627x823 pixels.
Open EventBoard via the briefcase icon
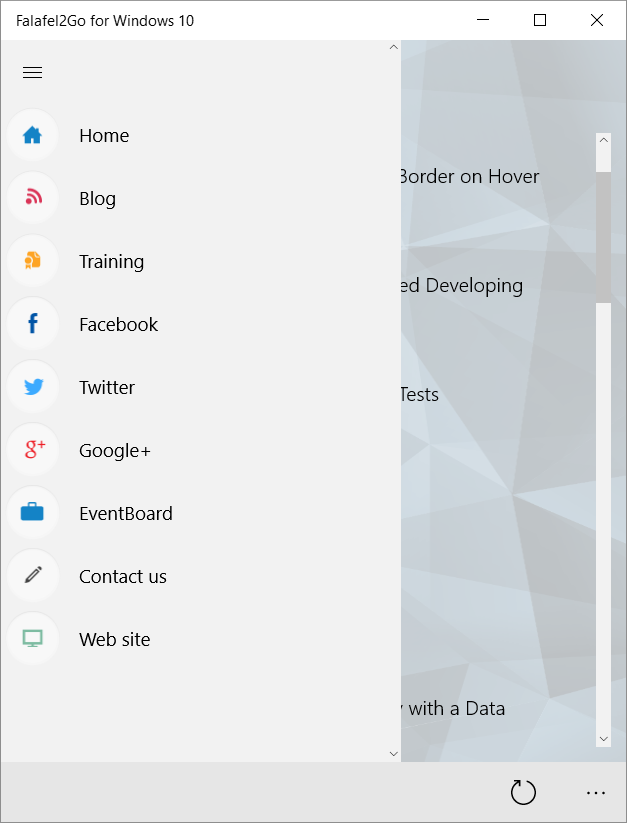pos(33,513)
